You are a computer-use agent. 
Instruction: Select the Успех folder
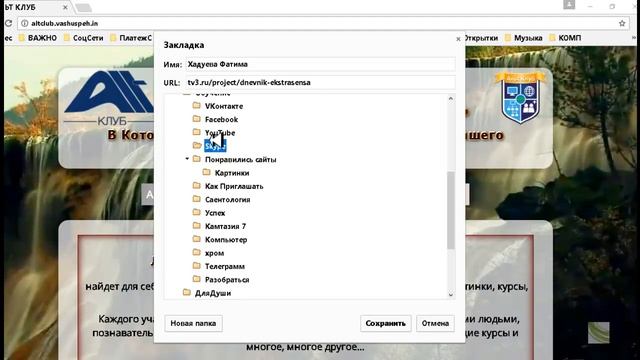pyautogui.click(x=215, y=213)
